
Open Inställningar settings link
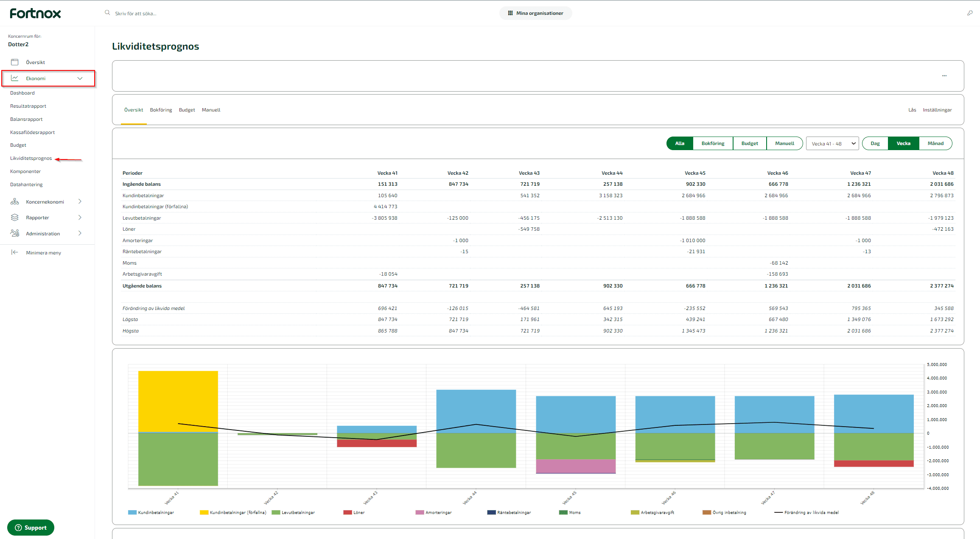(937, 110)
